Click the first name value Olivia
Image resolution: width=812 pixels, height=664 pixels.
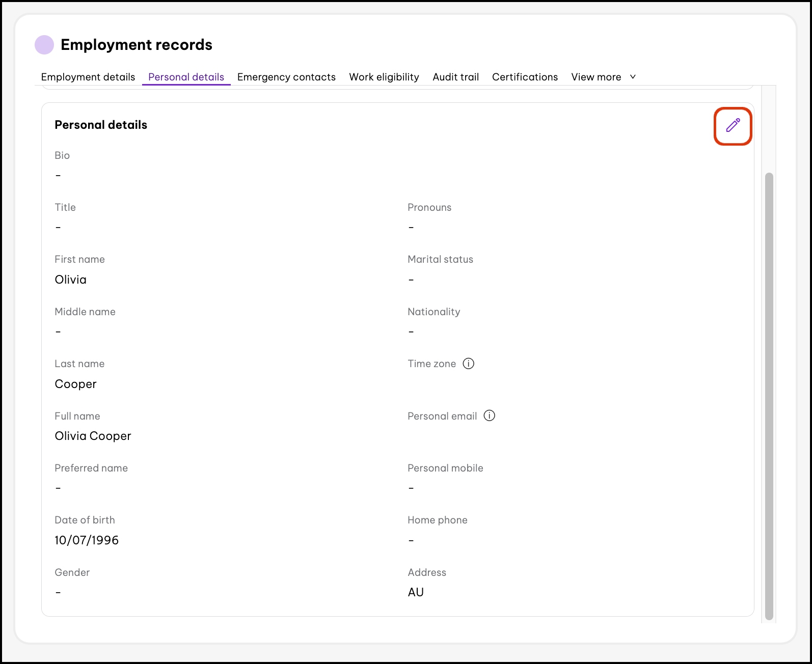[x=70, y=280]
